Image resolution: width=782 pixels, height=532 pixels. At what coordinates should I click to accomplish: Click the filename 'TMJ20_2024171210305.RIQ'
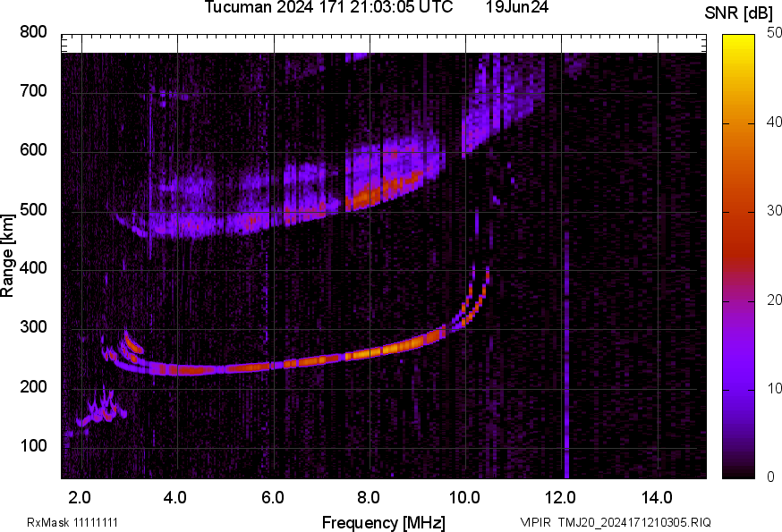coord(634,522)
